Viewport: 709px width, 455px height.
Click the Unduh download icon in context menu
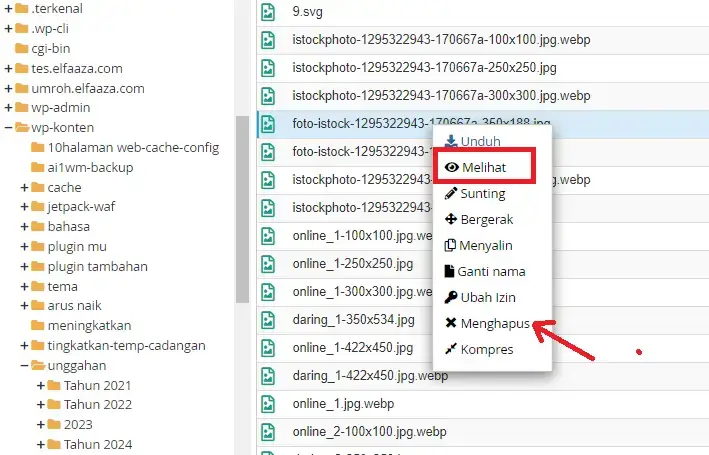coord(451,141)
